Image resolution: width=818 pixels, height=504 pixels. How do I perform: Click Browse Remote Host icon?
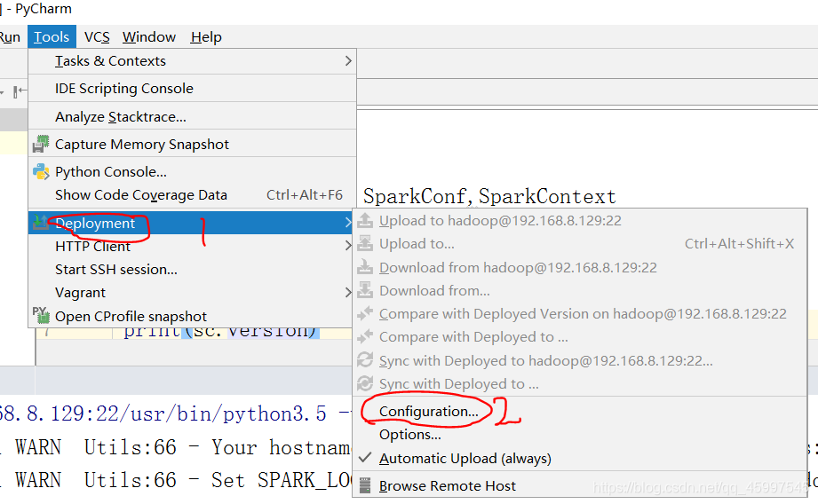[x=365, y=485]
